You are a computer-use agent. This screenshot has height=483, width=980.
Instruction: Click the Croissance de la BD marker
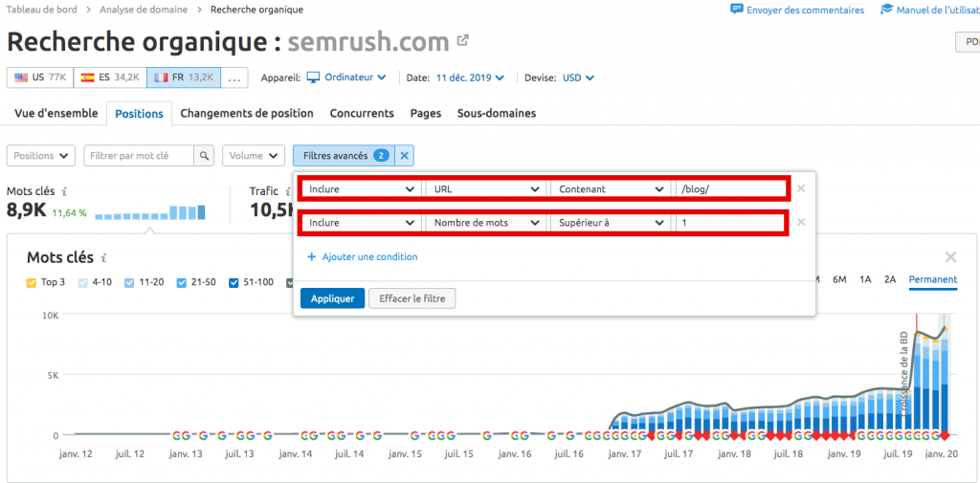pos(903,374)
